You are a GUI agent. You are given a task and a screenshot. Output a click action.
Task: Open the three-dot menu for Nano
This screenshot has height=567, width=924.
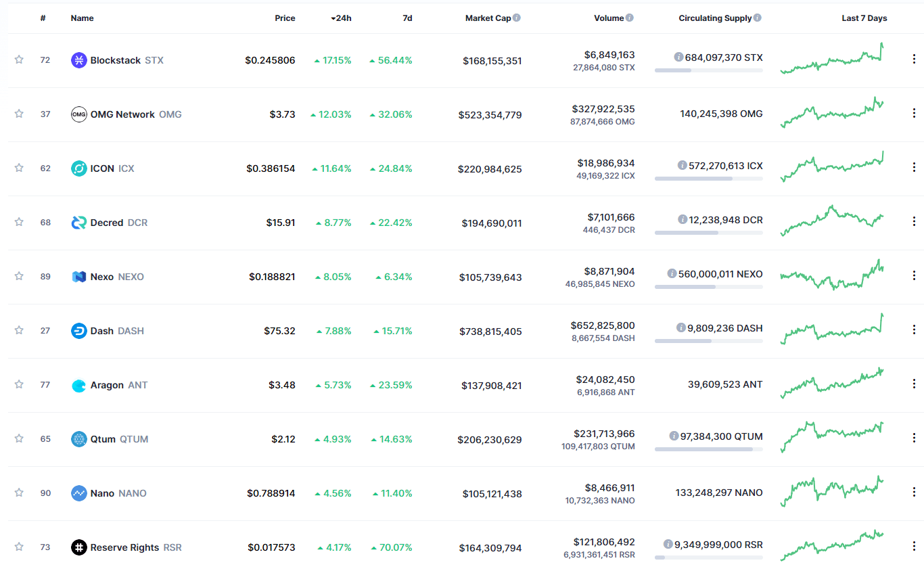click(x=914, y=493)
